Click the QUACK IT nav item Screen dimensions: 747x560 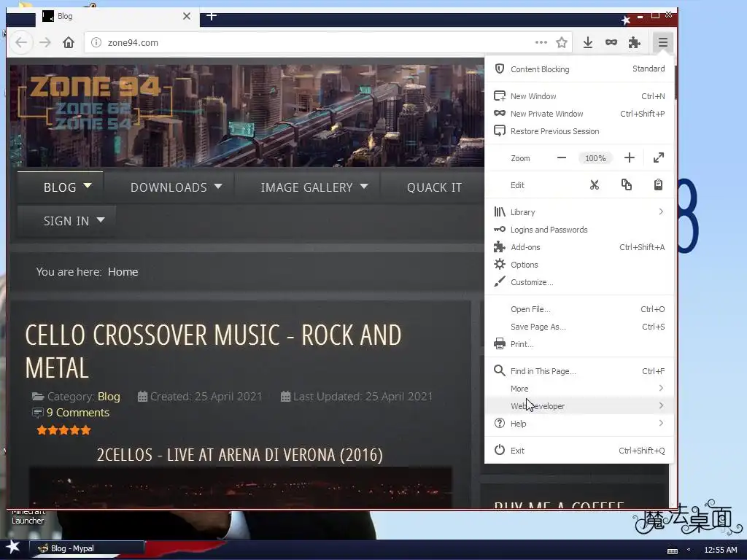tap(434, 187)
